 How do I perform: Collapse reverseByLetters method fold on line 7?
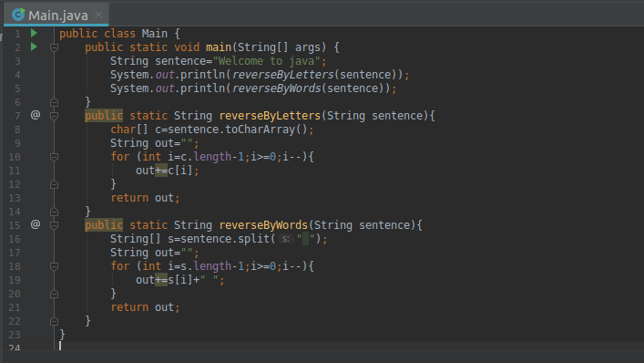(54, 116)
